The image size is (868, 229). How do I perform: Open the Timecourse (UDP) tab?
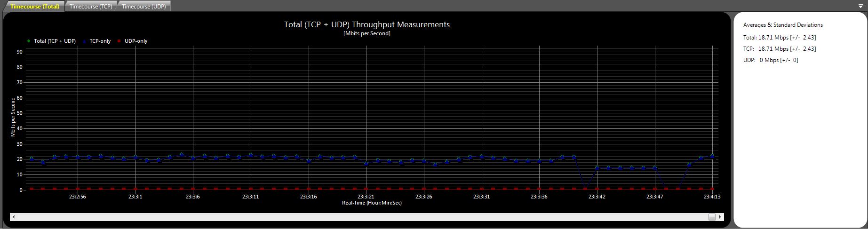pos(143,7)
